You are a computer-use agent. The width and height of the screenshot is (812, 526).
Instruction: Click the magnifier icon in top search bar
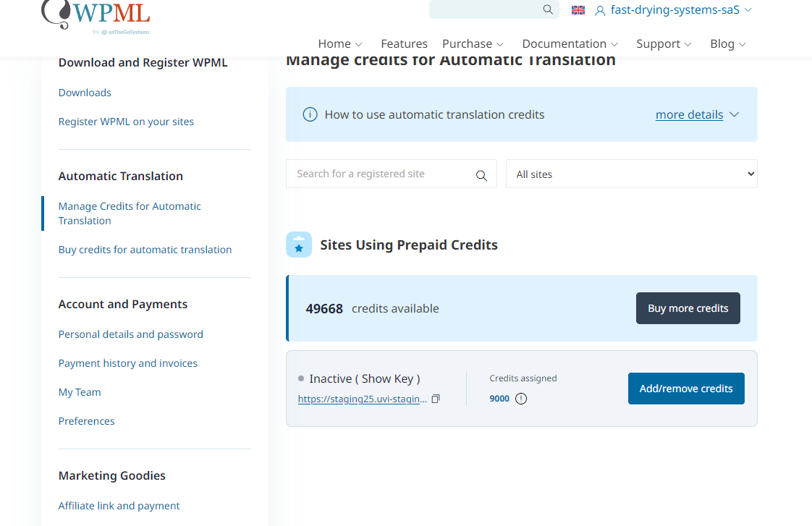click(548, 9)
